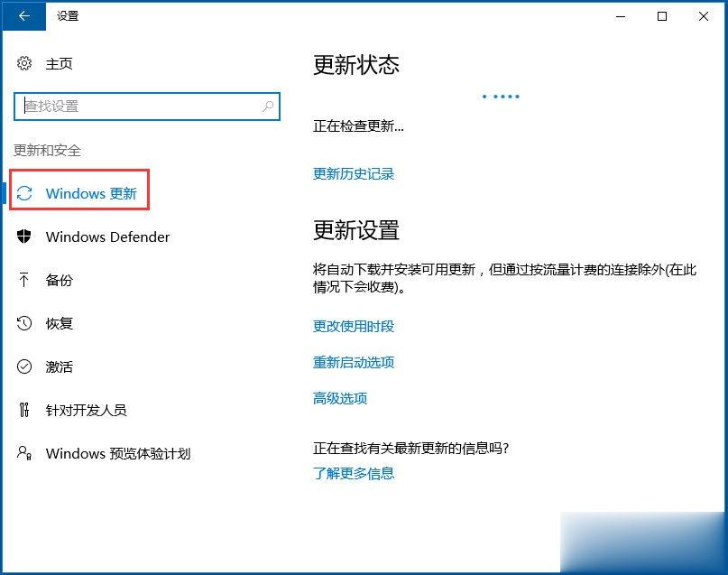Open 更新历史记录 link
Screen dimensions: 728x575
click(354, 174)
